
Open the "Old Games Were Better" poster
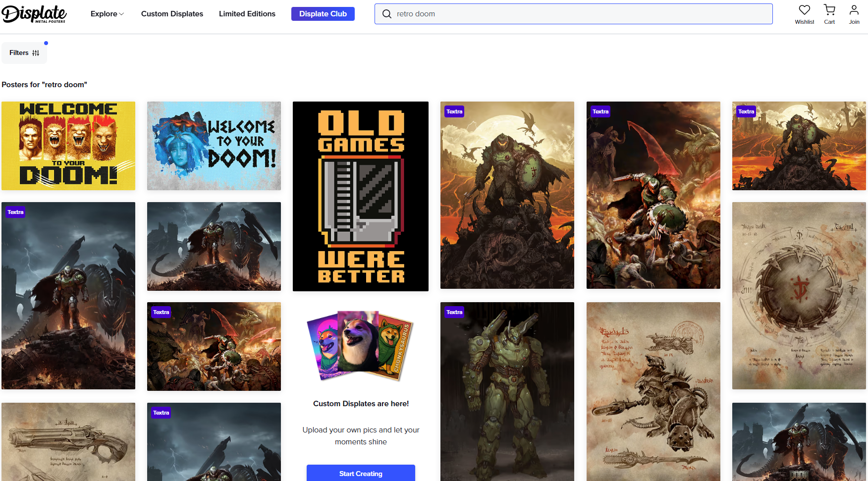click(x=361, y=196)
